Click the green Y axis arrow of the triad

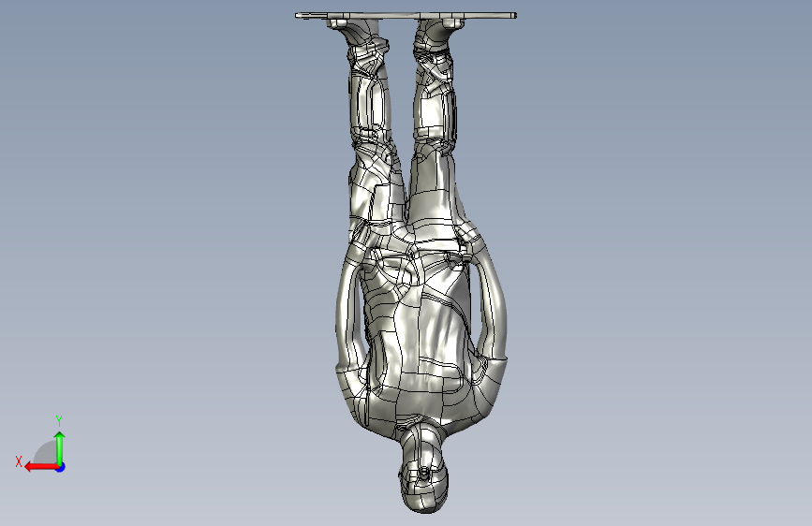60,447
